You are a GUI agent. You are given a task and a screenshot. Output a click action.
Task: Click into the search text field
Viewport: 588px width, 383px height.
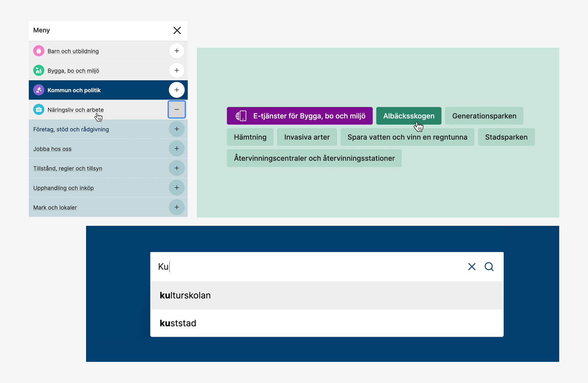pyautogui.click(x=306, y=267)
